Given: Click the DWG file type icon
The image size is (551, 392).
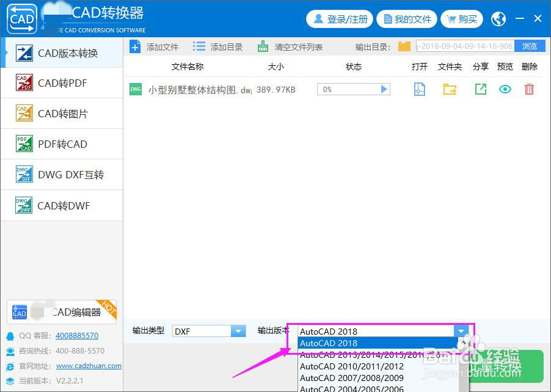Looking at the screenshot, I should click(136, 89).
